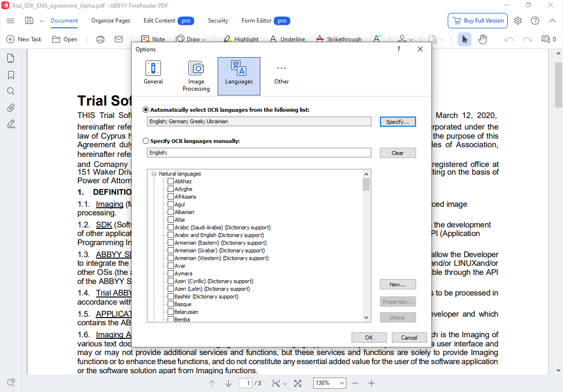The height and width of the screenshot is (392, 563).
Task: Collapse the ribbon with chevron
Action: coord(552,21)
